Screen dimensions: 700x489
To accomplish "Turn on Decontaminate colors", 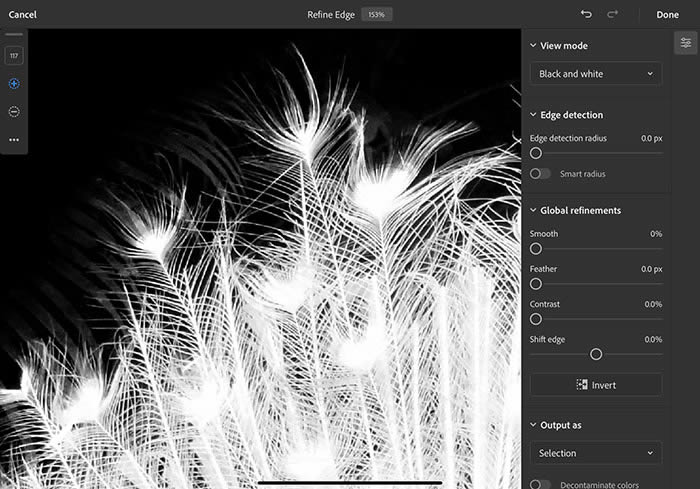I will pyautogui.click(x=540, y=485).
